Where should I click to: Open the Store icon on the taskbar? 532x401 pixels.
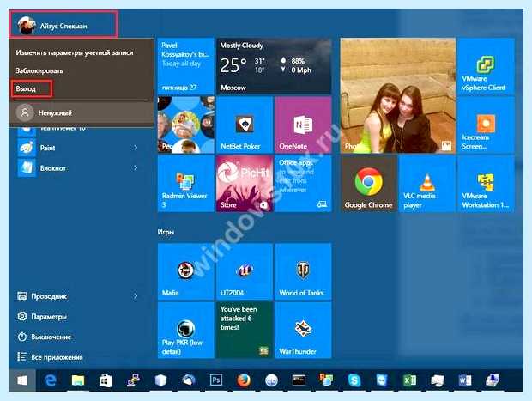[x=106, y=380]
